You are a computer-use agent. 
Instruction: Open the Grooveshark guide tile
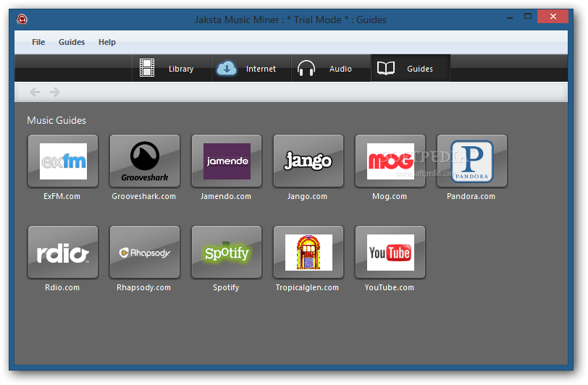[x=145, y=161]
